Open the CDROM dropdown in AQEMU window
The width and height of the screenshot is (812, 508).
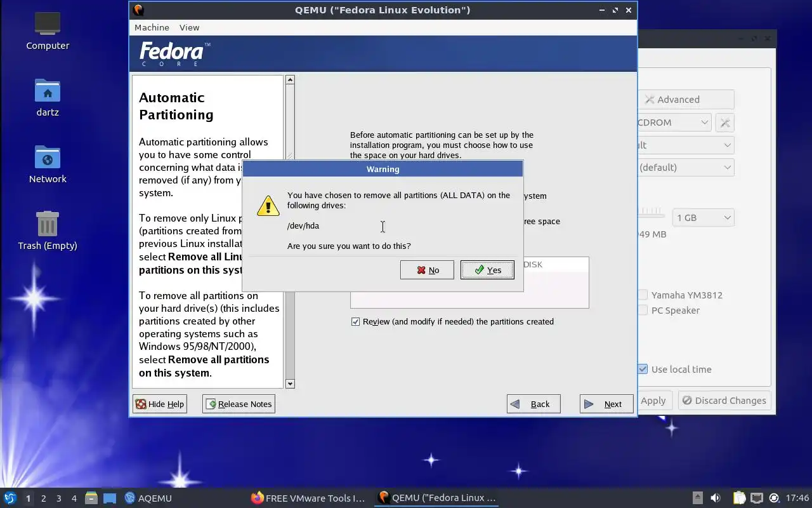click(x=674, y=123)
